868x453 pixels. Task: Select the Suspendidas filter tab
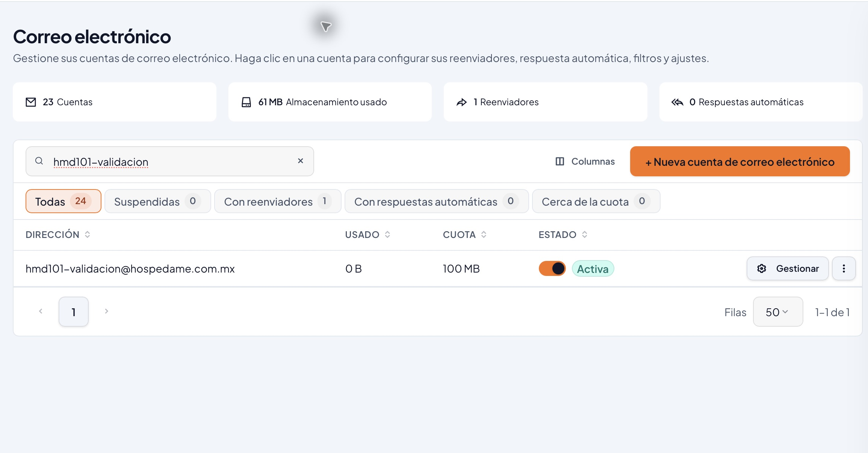coord(158,201)
